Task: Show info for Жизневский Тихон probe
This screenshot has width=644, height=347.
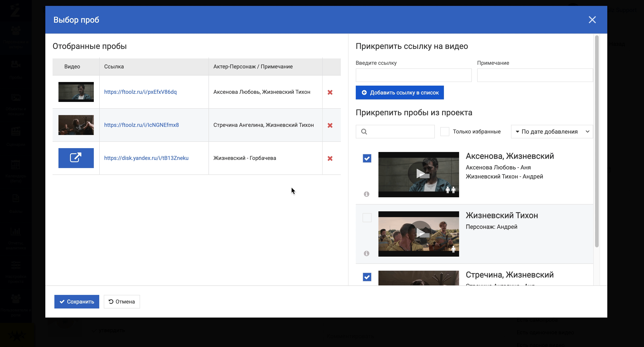Action: 366,253
